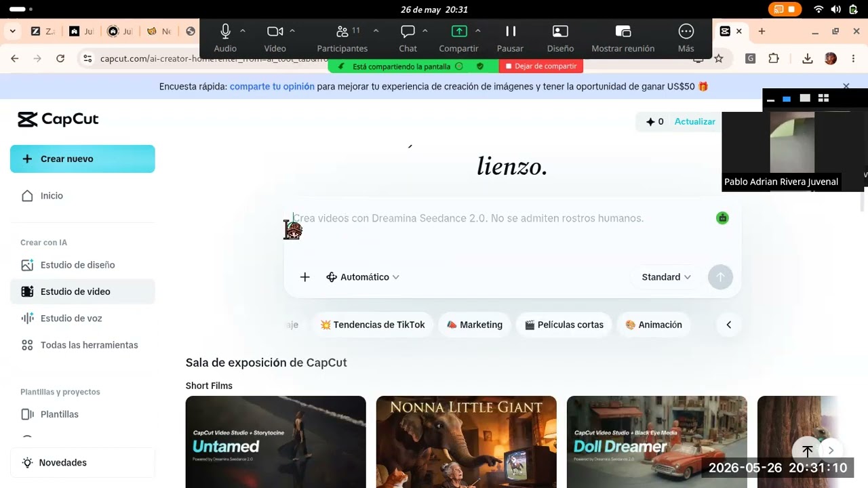Click the Crear nuevo button
The width and height of the screenshot is (868, 488).
coord(82,159)
